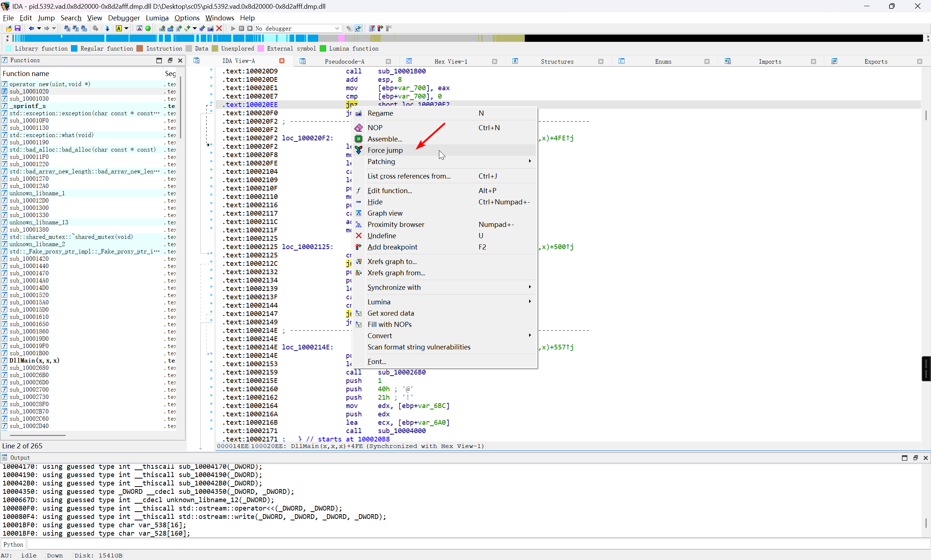This screenshot has width=931, height=560.
Task: Close the Hex View-1 tab
Action: point(495,61)
